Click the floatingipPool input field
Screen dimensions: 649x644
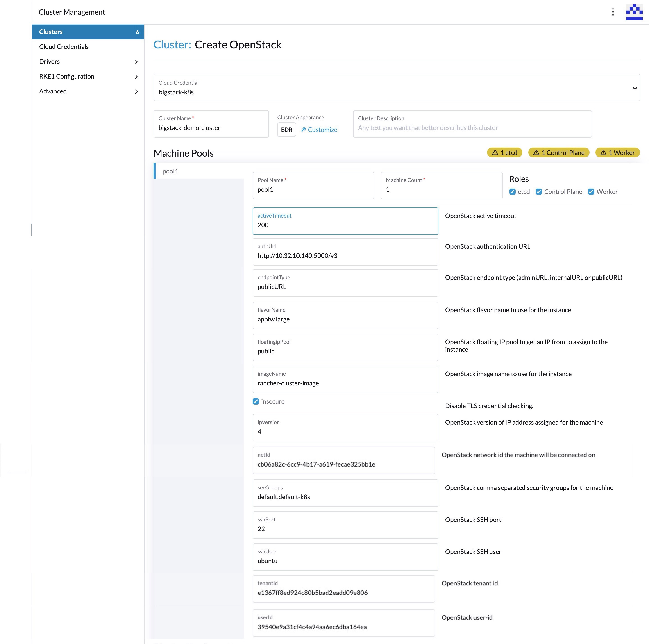tap(345, 347)
